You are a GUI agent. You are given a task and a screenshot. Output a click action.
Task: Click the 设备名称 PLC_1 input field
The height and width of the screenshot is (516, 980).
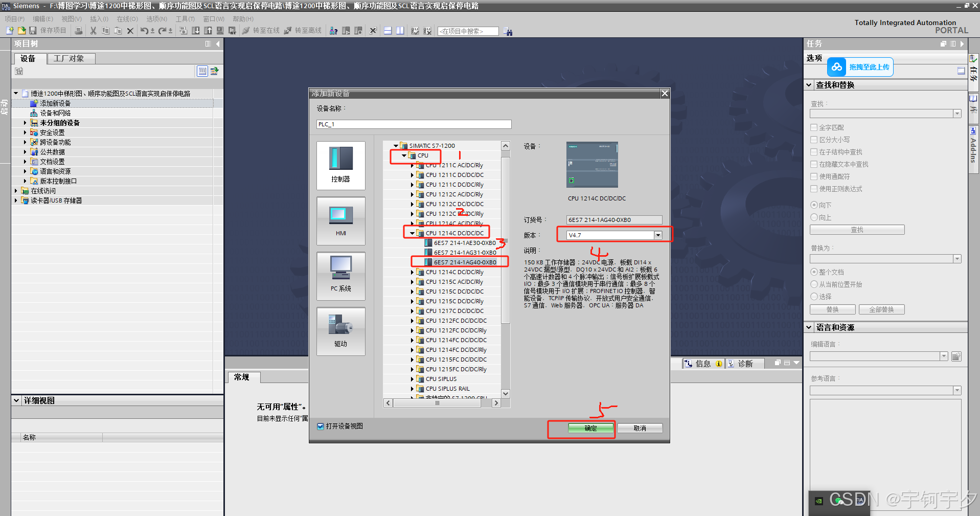click(x=414, y=124)
